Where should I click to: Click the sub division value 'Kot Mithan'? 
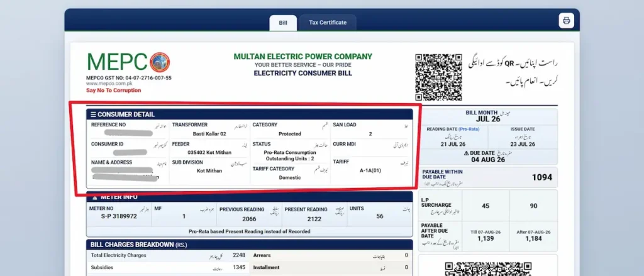tap(209, 171)
